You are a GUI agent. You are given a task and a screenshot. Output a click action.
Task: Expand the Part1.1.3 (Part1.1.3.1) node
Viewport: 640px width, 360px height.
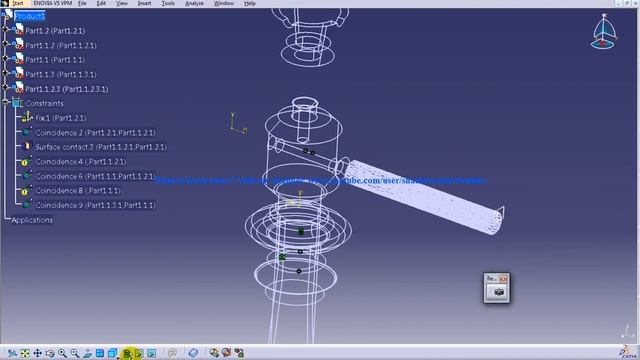5,73
